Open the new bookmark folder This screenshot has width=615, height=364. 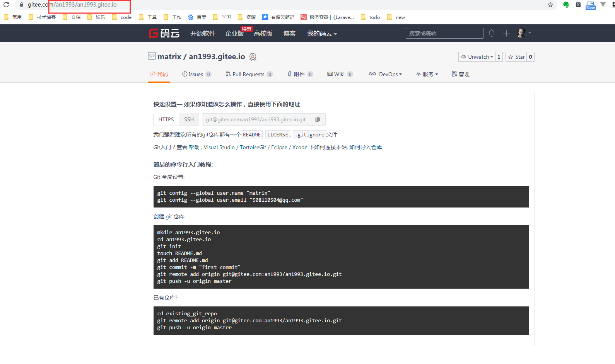(396, 17)
